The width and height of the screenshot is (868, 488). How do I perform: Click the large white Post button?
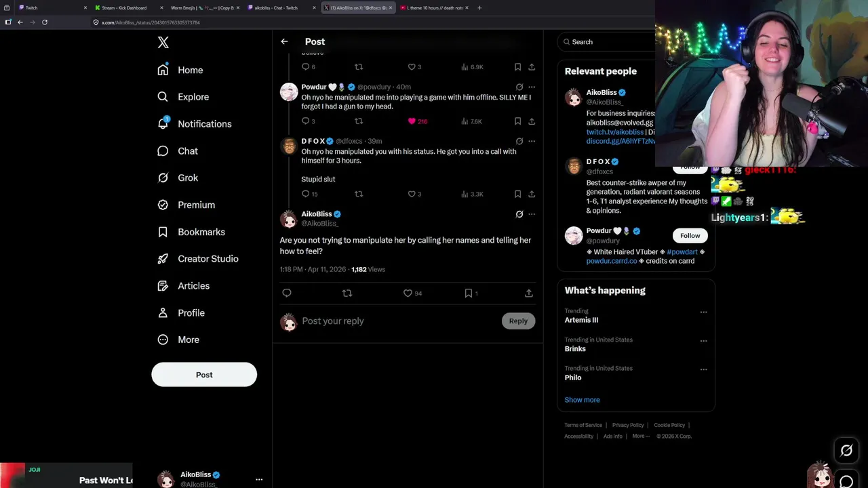coord(204,375)
